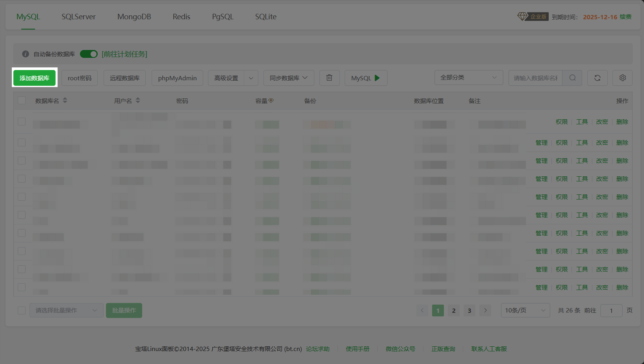
Task: Click the search magnifier icon
Action: (x=572, y=78)
